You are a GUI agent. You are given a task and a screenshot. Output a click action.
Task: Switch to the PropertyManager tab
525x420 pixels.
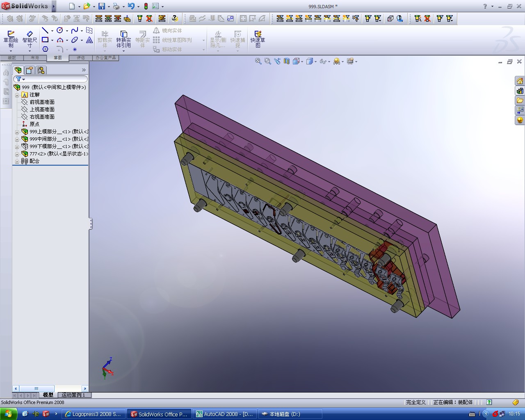(30, 70)
